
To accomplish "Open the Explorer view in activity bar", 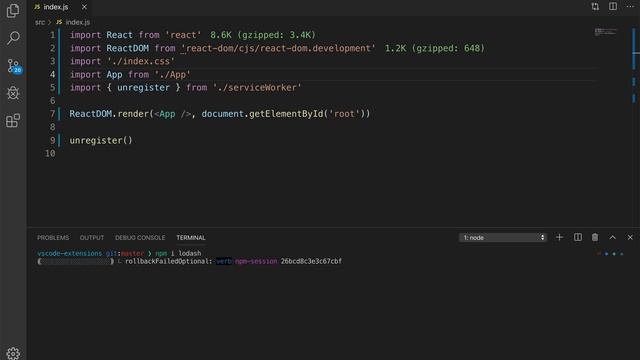I will [13, 11].
